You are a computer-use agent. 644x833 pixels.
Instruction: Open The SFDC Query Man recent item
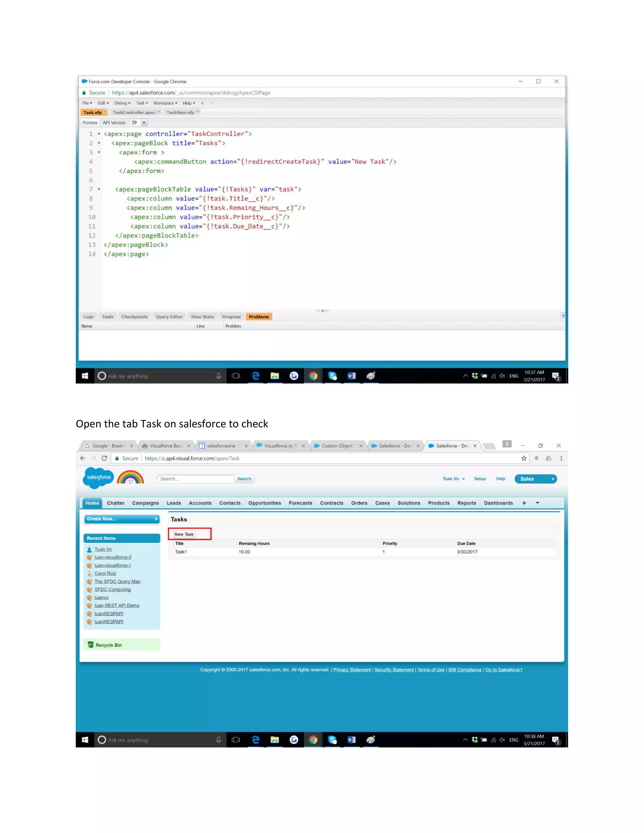coord(118,581)
